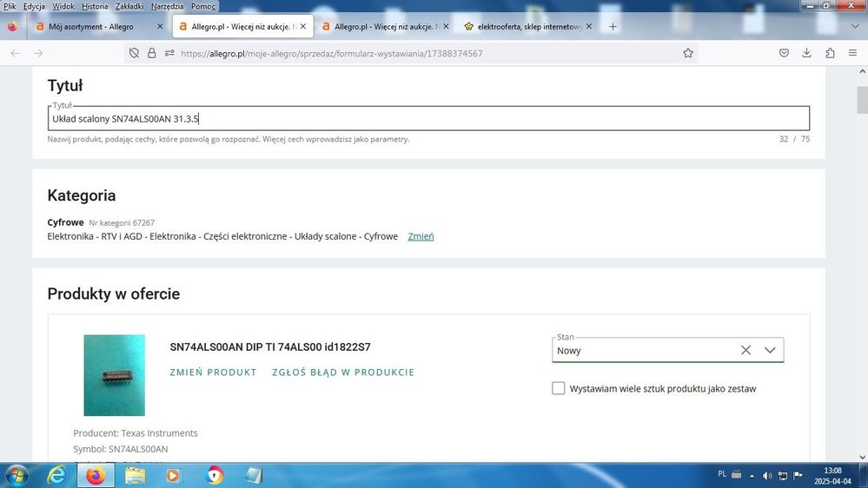
Task: Clear the Stan field with the X icon
Action: 745,350
